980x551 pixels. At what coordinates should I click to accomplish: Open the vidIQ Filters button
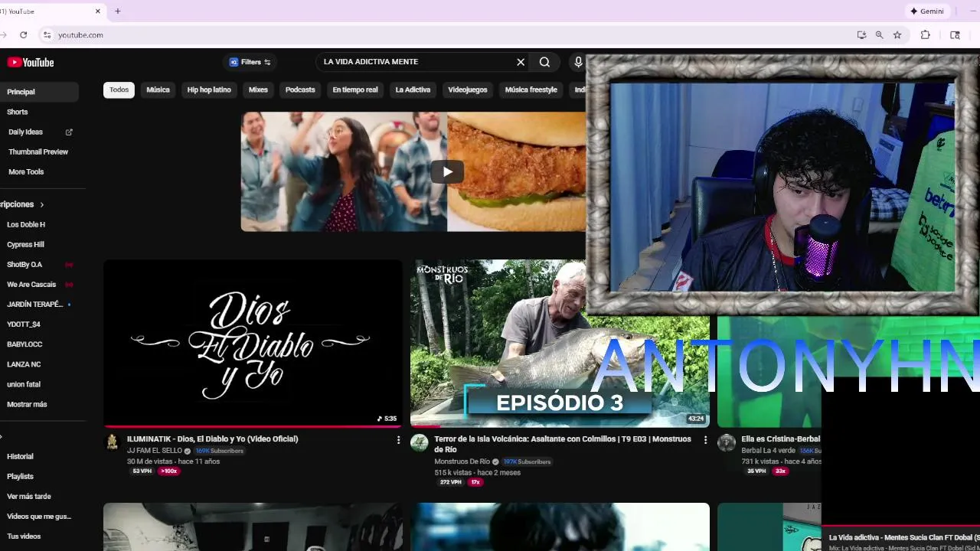250,62
